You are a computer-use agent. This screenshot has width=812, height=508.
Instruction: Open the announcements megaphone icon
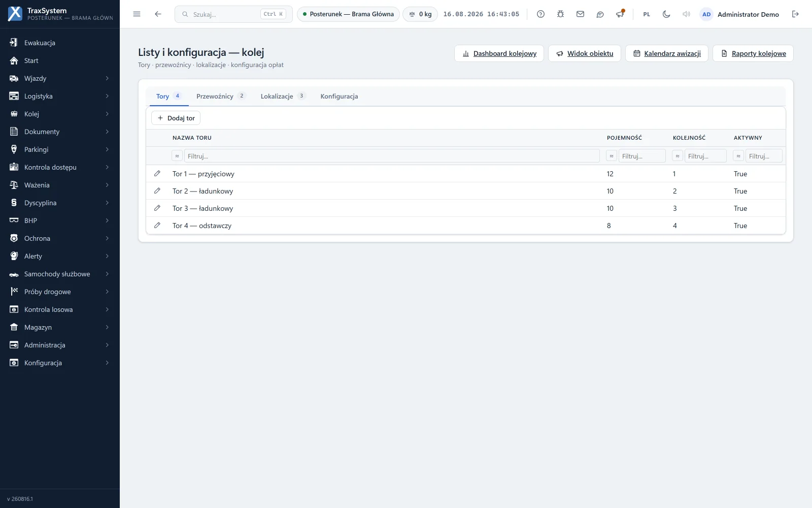(x=620, y=14)
